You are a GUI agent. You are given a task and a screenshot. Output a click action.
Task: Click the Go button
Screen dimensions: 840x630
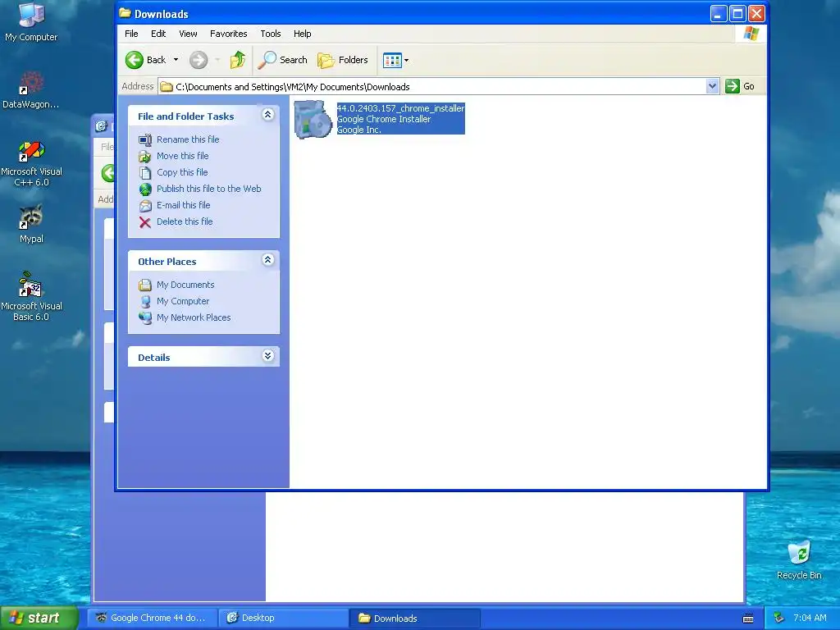pos(740,86)
